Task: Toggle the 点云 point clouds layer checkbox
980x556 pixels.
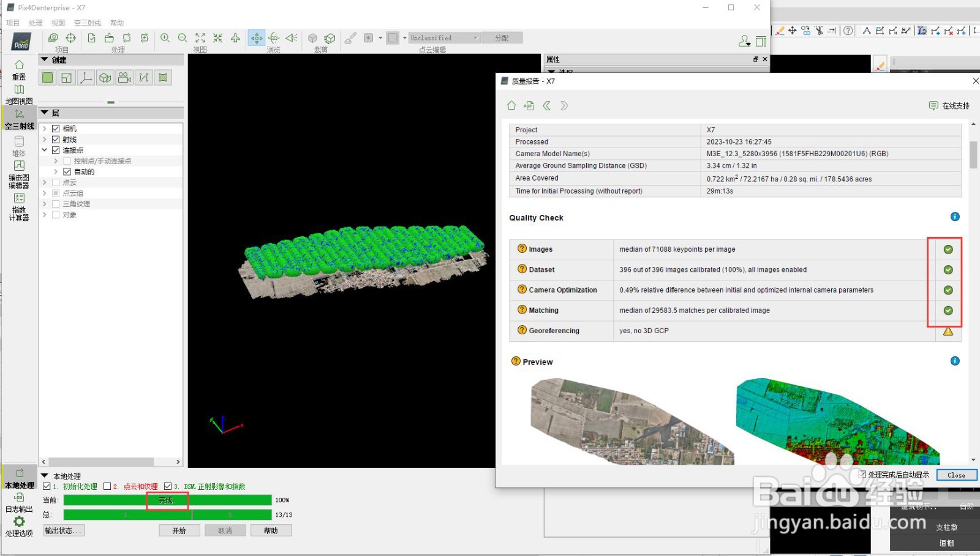Action: point(56,182)
